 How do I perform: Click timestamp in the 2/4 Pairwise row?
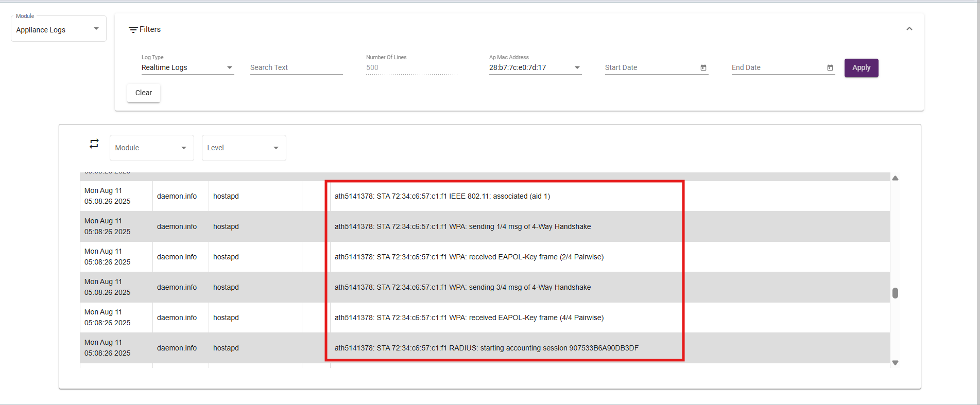(108, 257)
